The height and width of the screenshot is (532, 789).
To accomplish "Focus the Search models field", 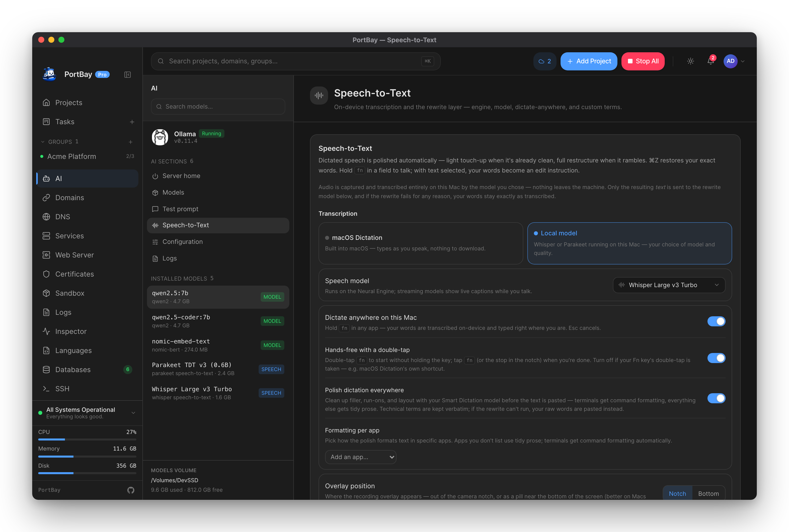I will (x=218, y=107).
